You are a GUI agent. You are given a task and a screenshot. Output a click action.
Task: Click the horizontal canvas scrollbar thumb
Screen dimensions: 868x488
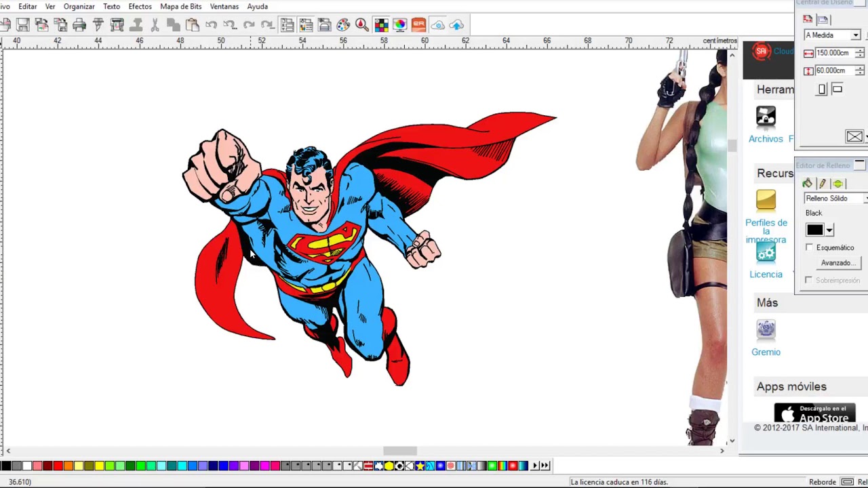pos(400,451)
